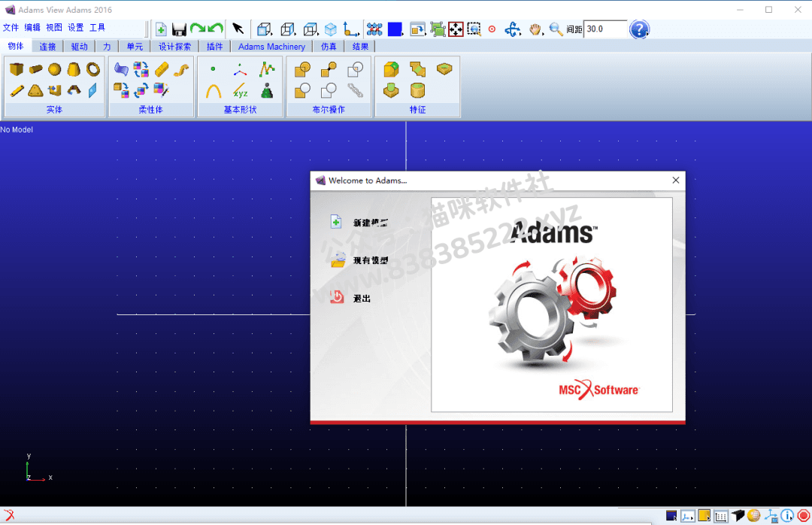812x525 pixels.
Task: Close the Welcome to Adams dialog
Action: [675, 181]
